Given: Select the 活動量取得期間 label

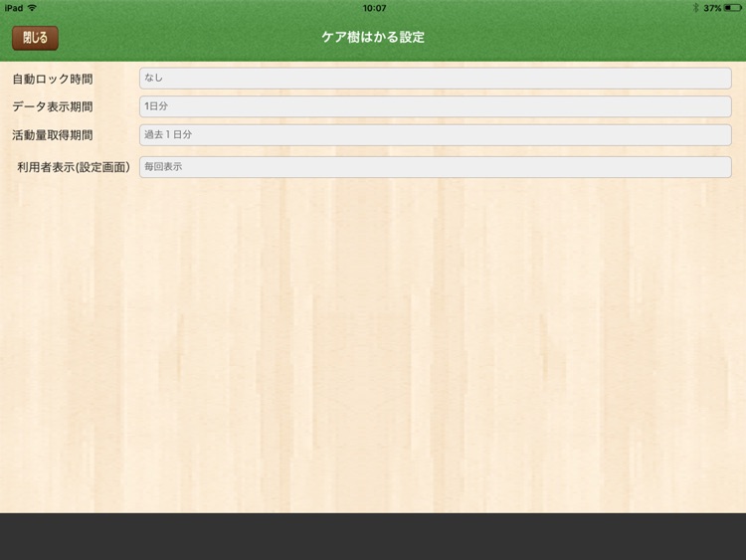Looking at the screenshot, I should [53, 135].
